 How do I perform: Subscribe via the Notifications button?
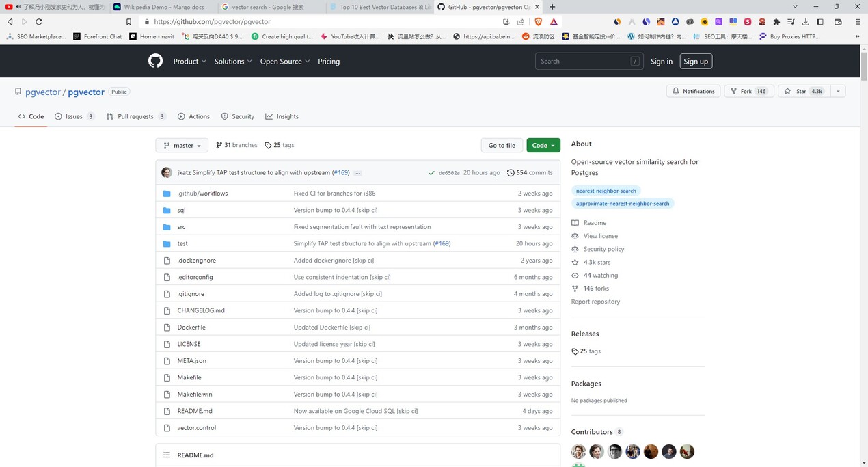(693, 91)
